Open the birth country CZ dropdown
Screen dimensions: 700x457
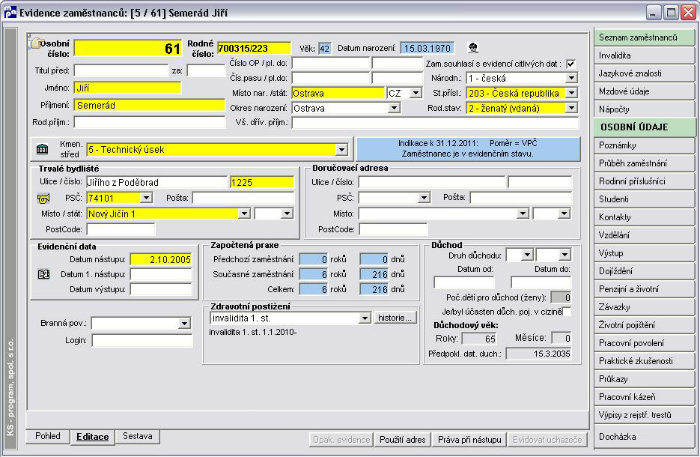[416, 93]
